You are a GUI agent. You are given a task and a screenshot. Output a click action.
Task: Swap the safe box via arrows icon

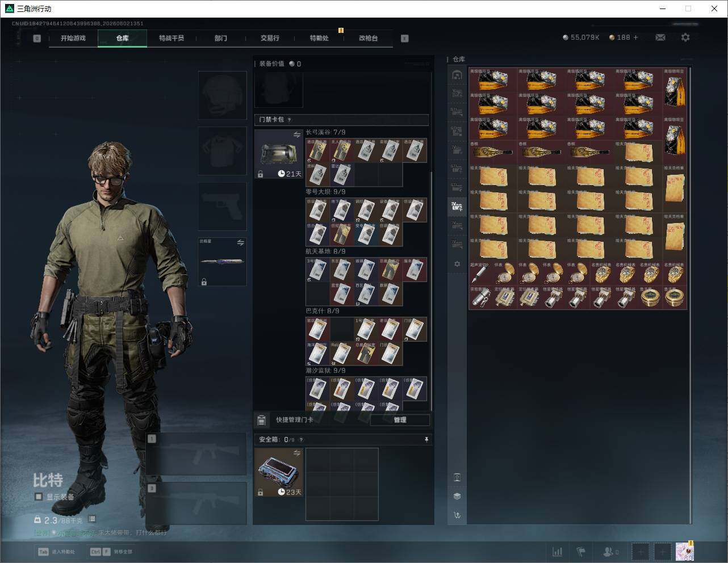pyautogui.click(x=296, y=453)
